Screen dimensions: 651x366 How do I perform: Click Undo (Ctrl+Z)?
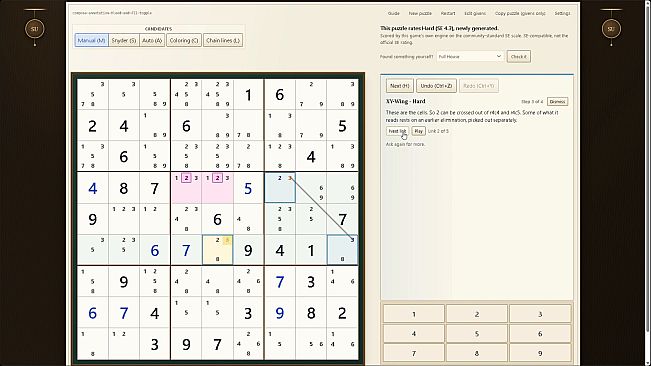[x=436, y=86]
